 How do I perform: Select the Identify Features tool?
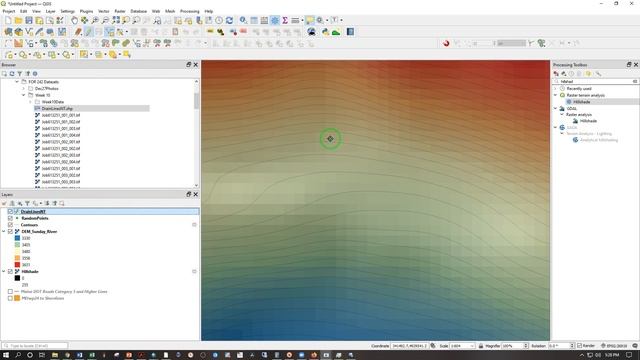pos(243,20)
